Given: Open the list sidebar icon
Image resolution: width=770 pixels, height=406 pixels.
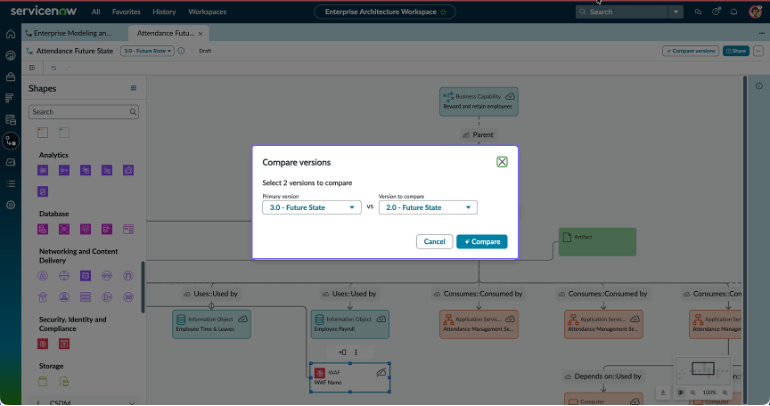Looking at the screenshot, I should pos(10,184).
